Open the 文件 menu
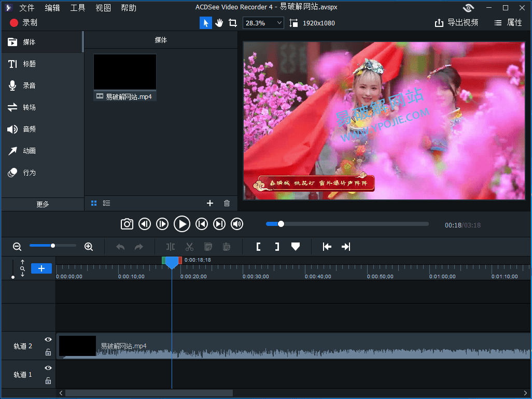 [x=26, y=8]
